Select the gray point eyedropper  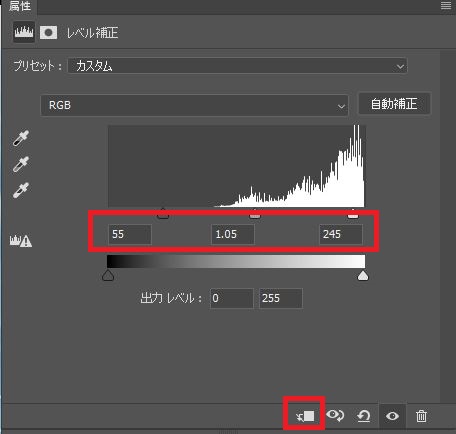21,164
